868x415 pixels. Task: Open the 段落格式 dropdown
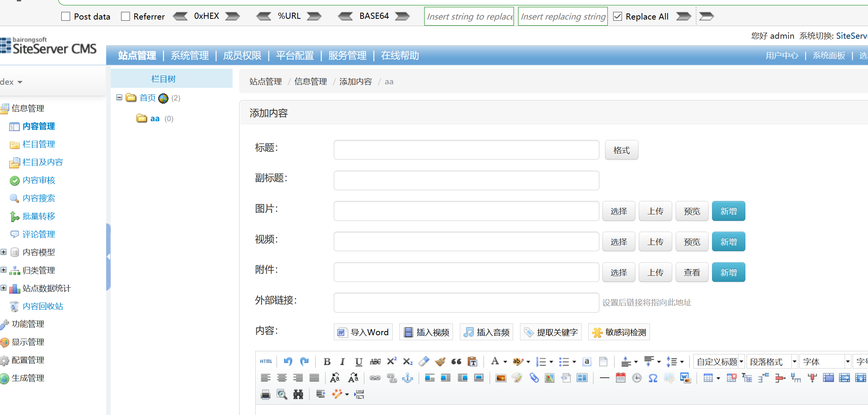[772, 362]
